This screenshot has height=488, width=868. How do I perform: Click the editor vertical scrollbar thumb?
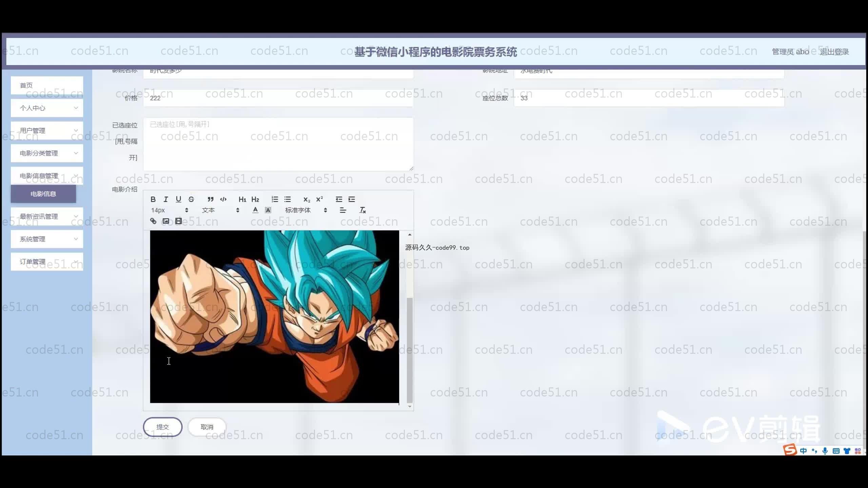pos(410,350)
